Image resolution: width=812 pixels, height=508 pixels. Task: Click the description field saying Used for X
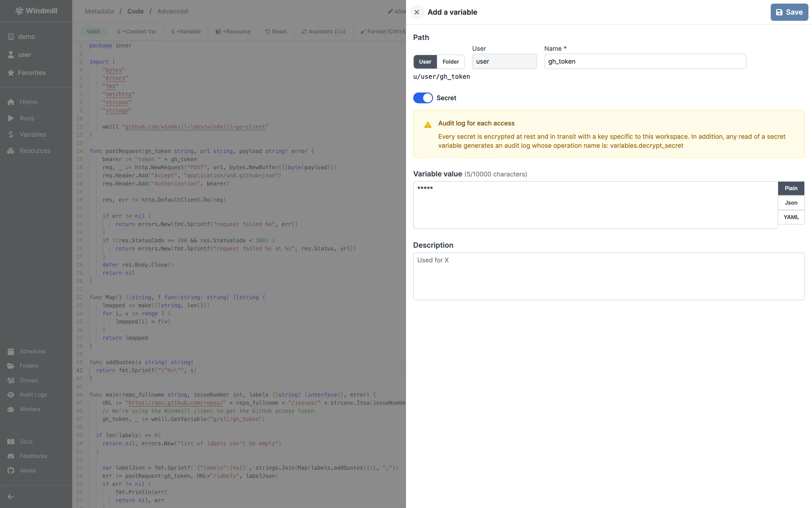tap(608, 275)
